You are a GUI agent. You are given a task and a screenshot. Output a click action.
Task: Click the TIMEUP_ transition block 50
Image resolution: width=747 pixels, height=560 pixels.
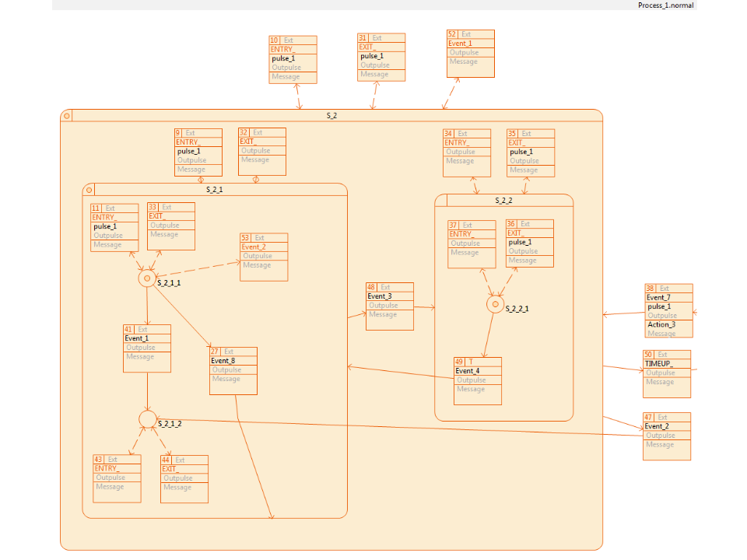[x=666, y=373]
